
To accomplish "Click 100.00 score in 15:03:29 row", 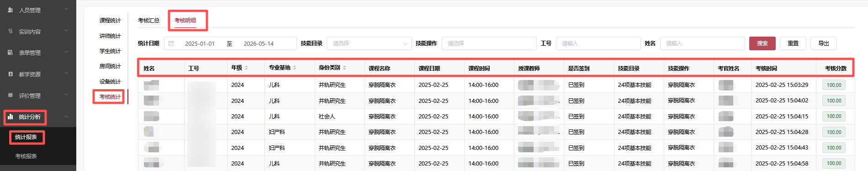I will [834, 85].
